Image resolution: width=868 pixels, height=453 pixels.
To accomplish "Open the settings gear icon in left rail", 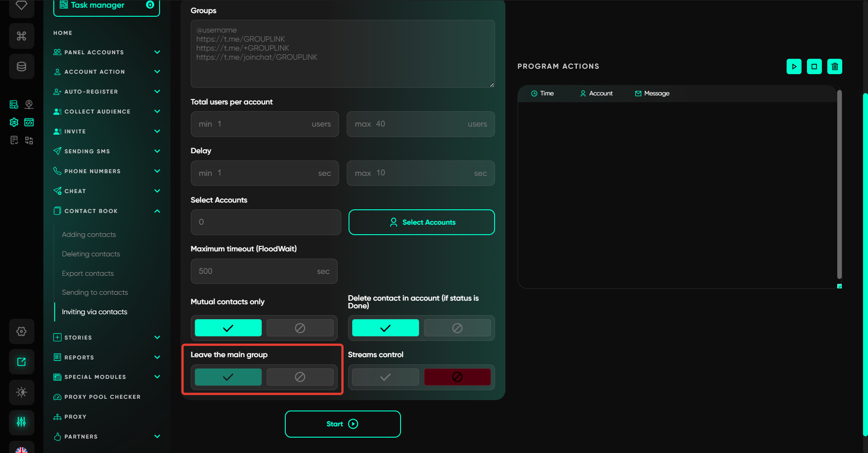I will click(21, 331).
